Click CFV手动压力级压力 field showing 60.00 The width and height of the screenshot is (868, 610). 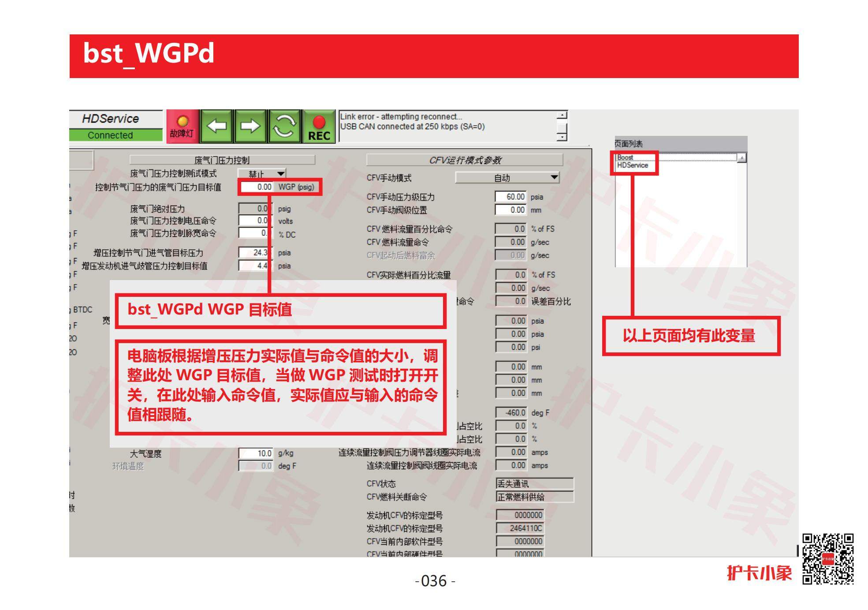pos(510,197)
